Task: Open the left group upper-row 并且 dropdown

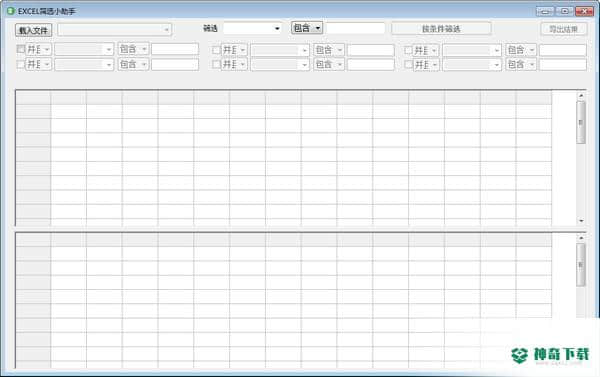Action: pyautogui.click(x=39, y=49)
